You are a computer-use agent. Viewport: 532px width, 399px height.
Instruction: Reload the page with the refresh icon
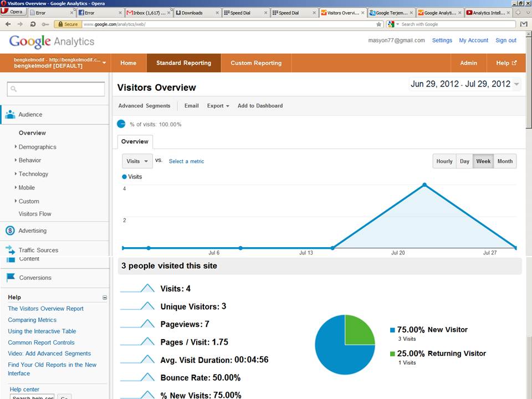(33, 24)
